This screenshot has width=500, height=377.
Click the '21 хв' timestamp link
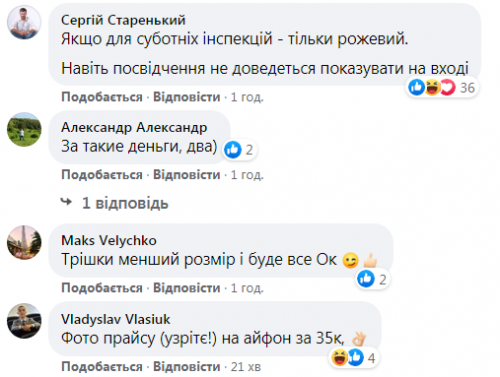[246, 367]
